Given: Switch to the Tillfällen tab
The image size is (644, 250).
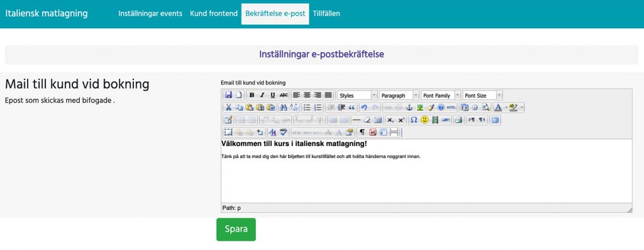Looking at the screenshot, I should click(326, 14).
